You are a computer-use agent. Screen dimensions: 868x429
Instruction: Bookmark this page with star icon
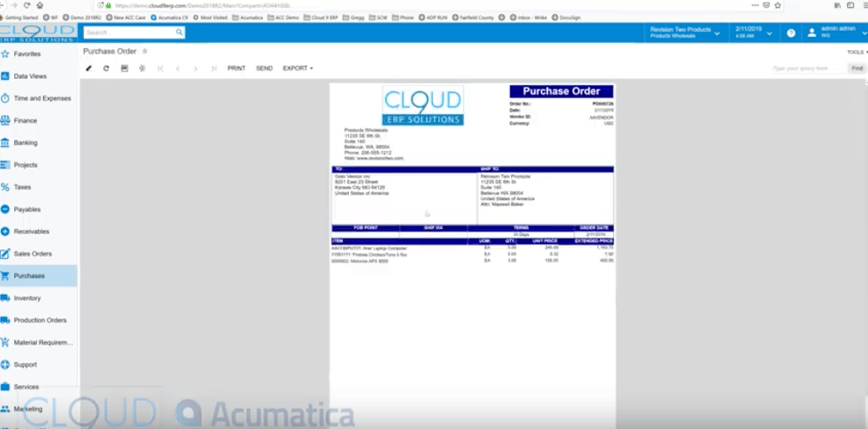pos(778,5)
